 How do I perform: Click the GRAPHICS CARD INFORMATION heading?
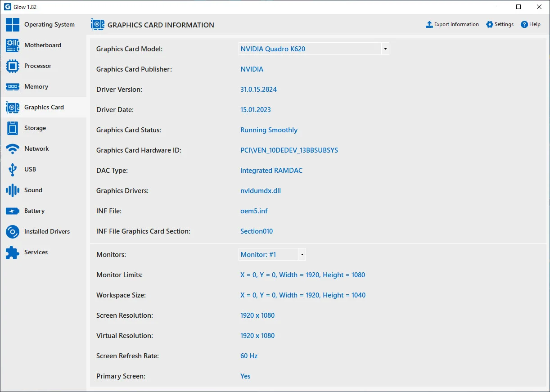[x=161, y=25]
